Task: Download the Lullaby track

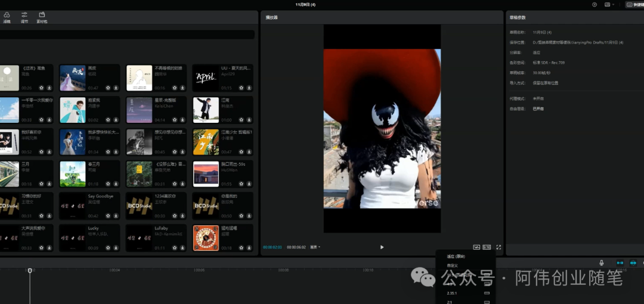Action: click(182, 248)
